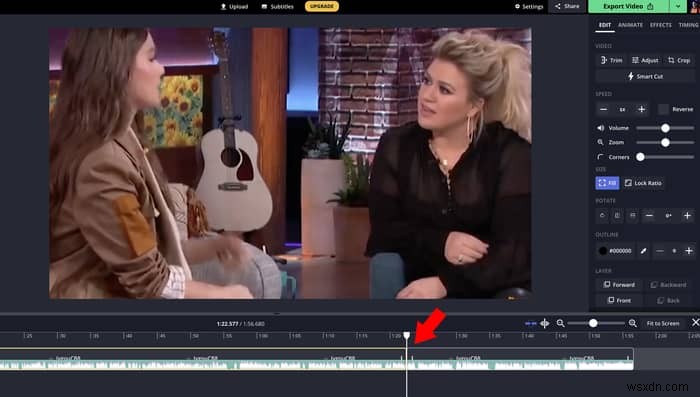The width and height of the screenshot is (700, 397).
Task: Increase outline width with plus button
Action: coord(689,251)
